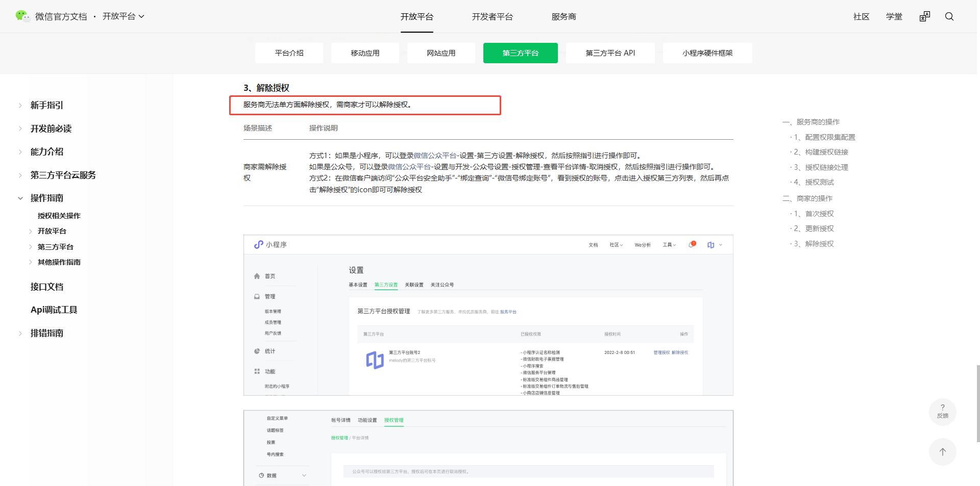Screen dimensions: 980x486
Task: Click the 微信公众平台 link in the 方式1 line
Action: coord(435,156)
